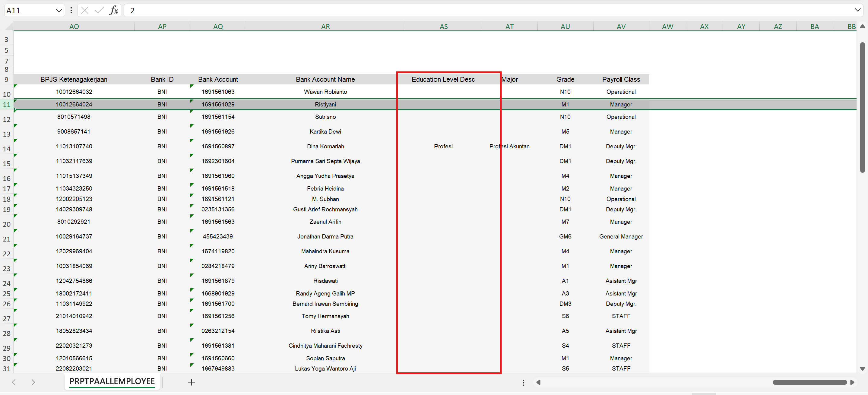Open the Name Box dropdown

tap(59, 11)
